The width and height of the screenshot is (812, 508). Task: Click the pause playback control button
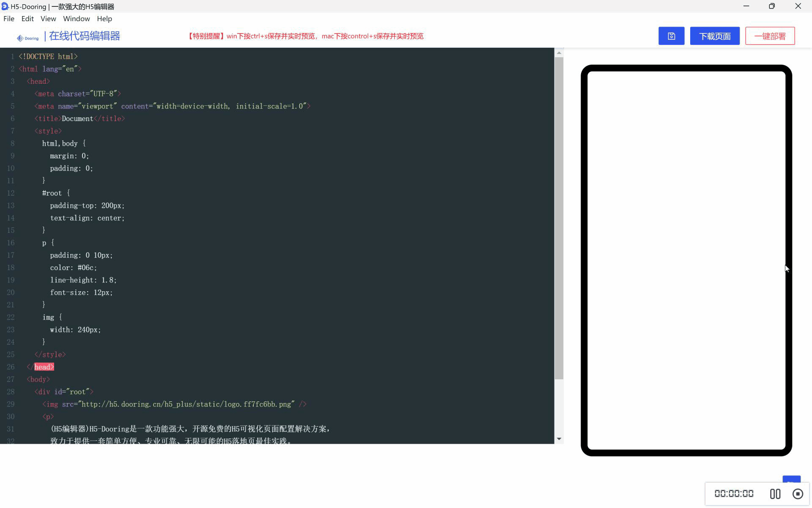[774, 493]
